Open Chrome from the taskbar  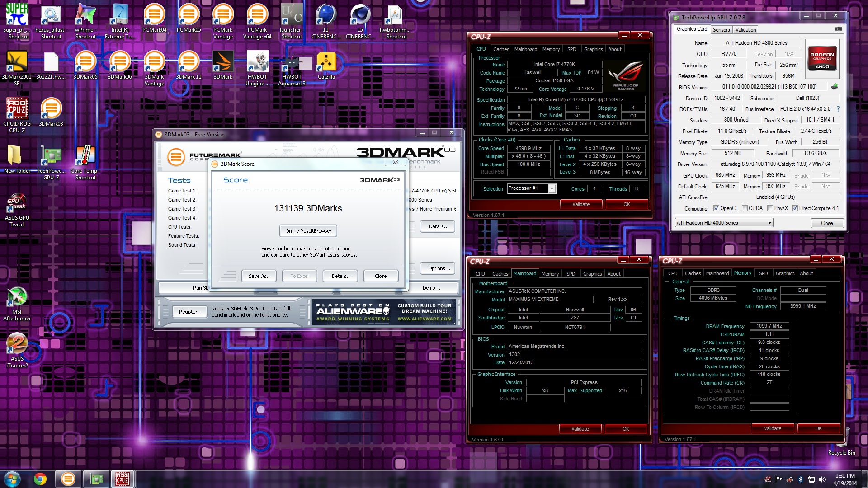tap(40, 479)
